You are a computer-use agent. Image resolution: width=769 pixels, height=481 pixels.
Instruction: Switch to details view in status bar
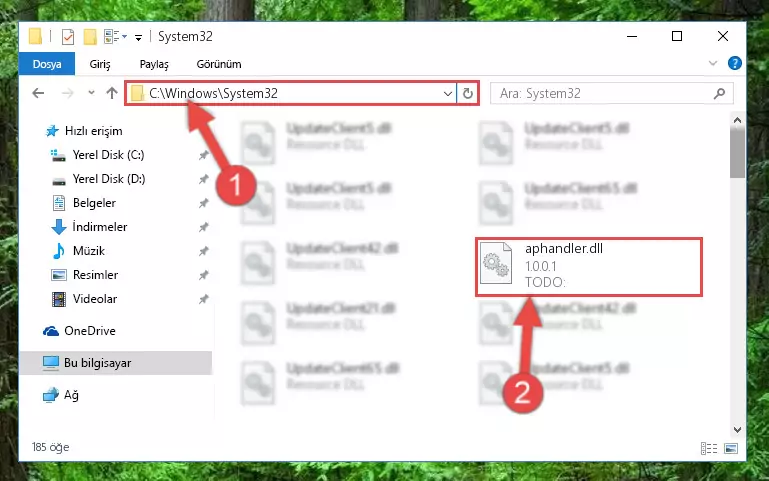709,448
